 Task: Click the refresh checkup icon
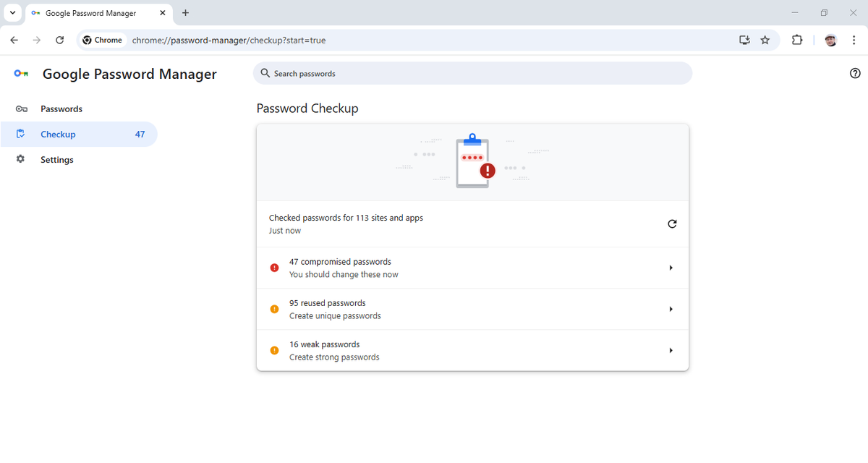click(672, 224)
